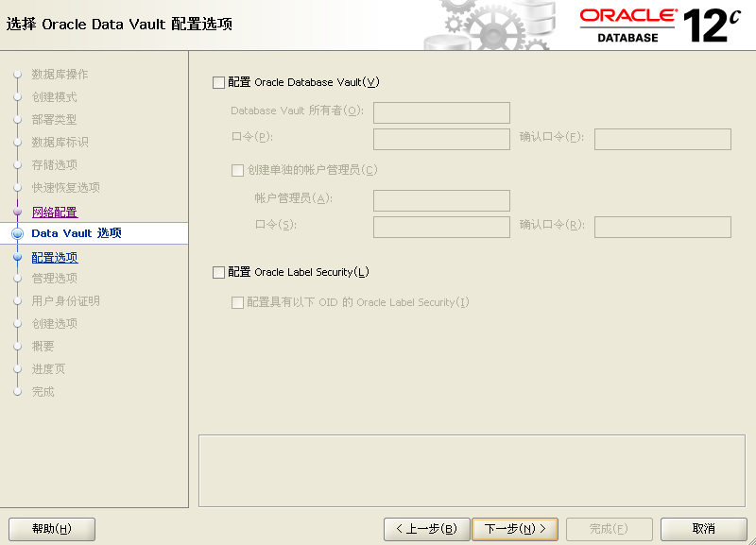Focus the 确认口令(F) confirmation field
This screenshot has width=756, height=545.
point(663,139)
